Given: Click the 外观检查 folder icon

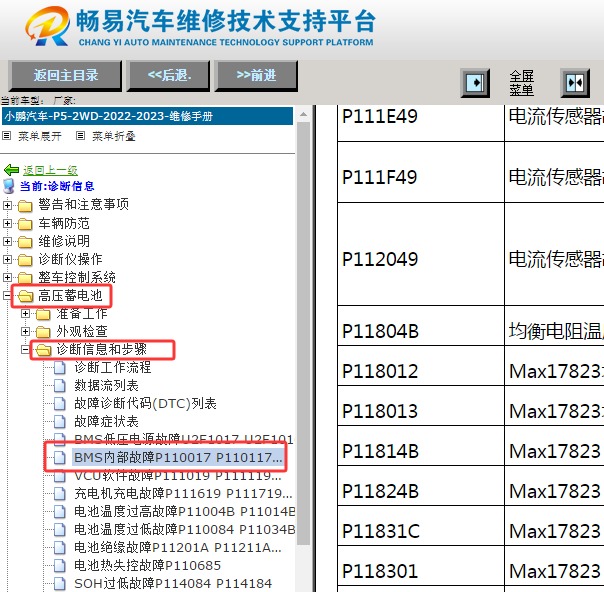Looking at the screenshot, I should pyautogui.click(x=43, y=332).
